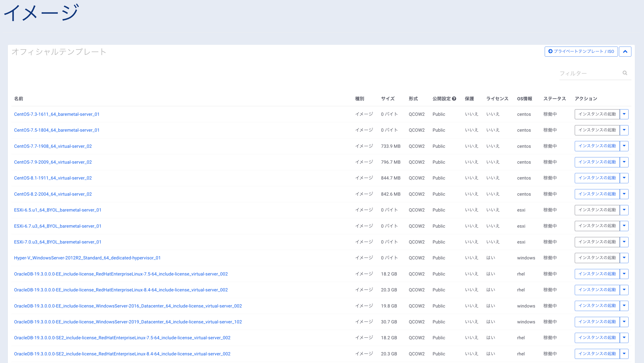Click the help icon next to 公開設定
The height and width of the screenshot is (363, 644).
point(454,99)
